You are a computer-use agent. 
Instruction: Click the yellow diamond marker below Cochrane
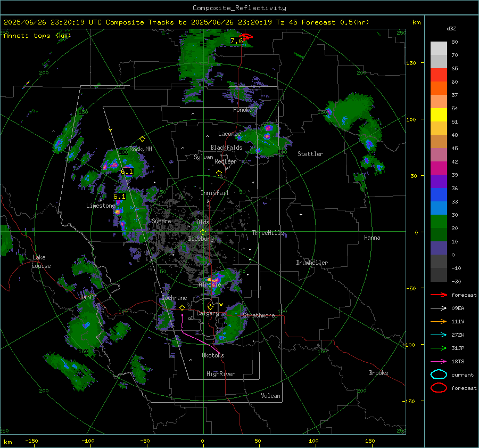click(x=183, y=308)
